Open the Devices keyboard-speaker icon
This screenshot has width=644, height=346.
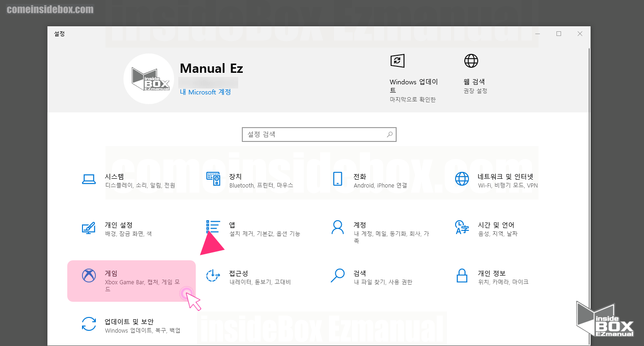point(213,179)
